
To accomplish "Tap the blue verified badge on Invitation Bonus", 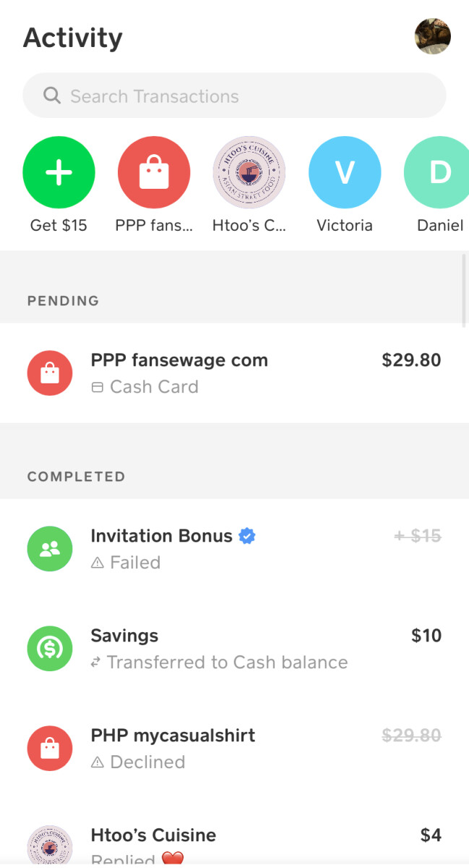I will [x=247, y=536].
